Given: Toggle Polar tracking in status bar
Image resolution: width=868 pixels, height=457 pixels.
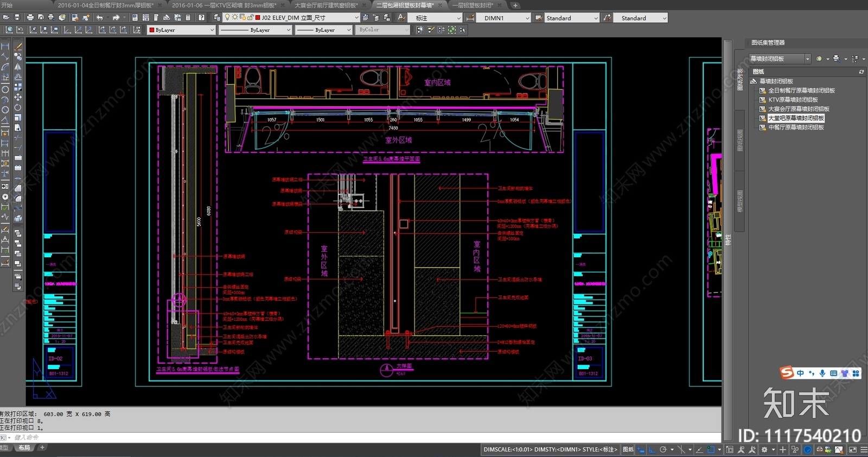Looking at the screenshot, I should (x=663, y=449).
